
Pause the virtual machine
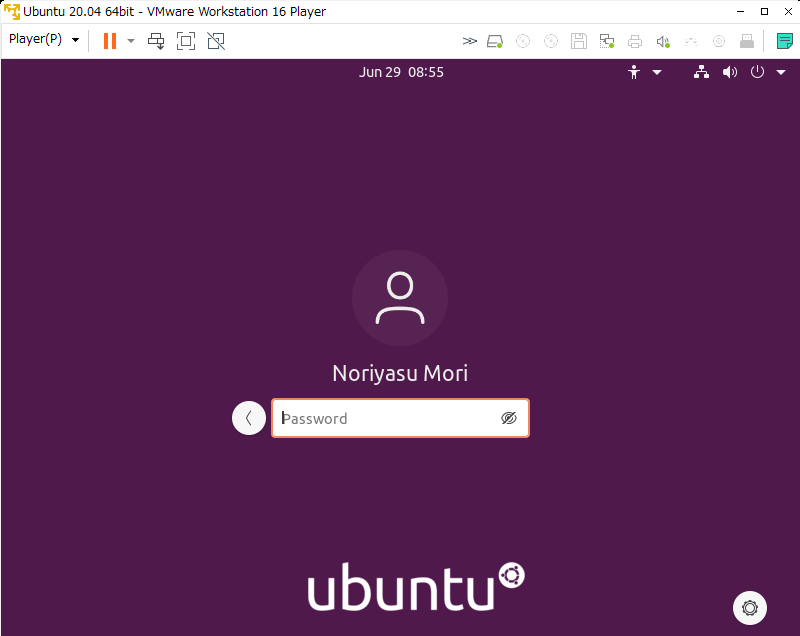110,41
